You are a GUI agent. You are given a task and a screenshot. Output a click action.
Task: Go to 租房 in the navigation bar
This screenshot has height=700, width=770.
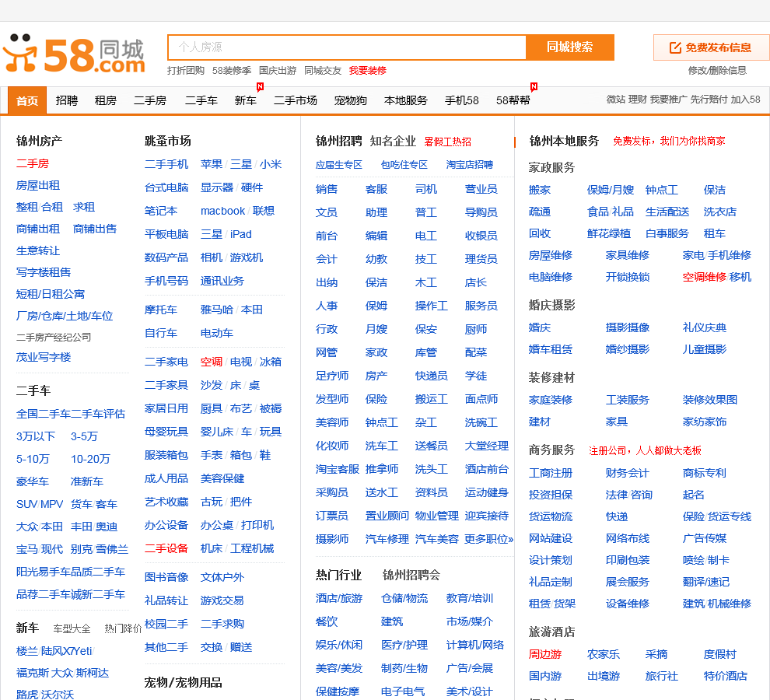click(x=106, y=100)
